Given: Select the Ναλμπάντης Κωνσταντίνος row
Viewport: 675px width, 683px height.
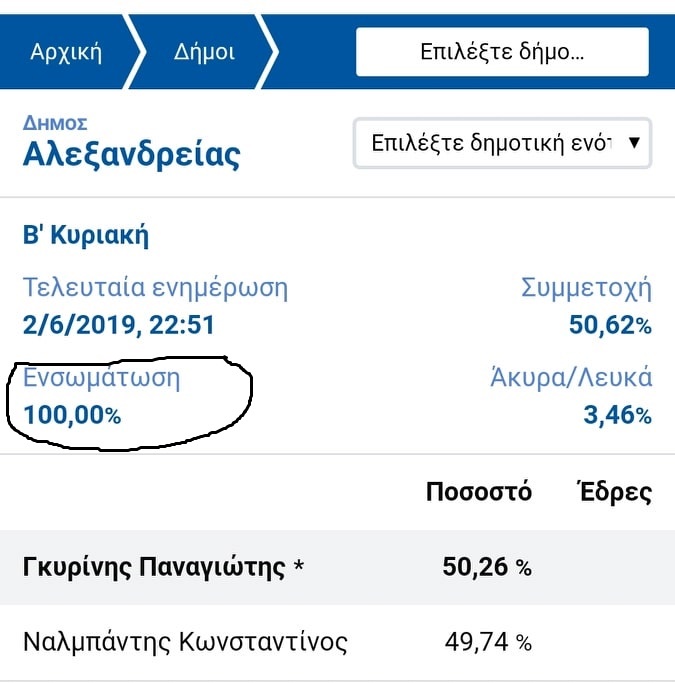Looking at the screenshot, I should click(338, 642).
